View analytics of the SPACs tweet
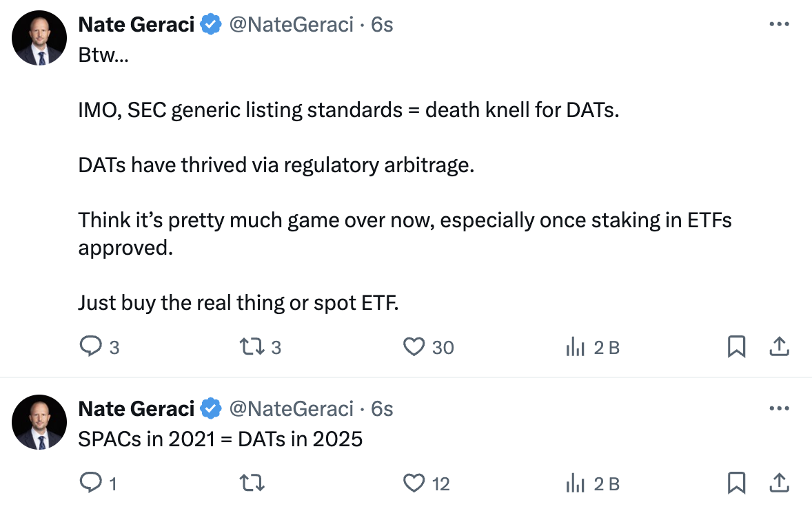The image size is (812, 511). click(576, 484)
